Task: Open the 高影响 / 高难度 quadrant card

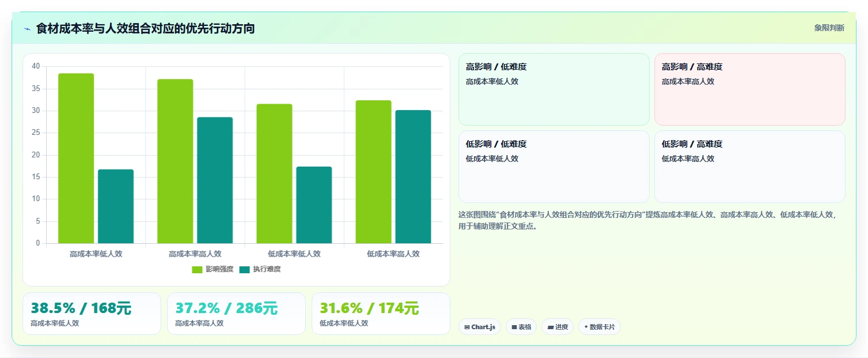Action: pyautogui.click(x=750, y=89)
